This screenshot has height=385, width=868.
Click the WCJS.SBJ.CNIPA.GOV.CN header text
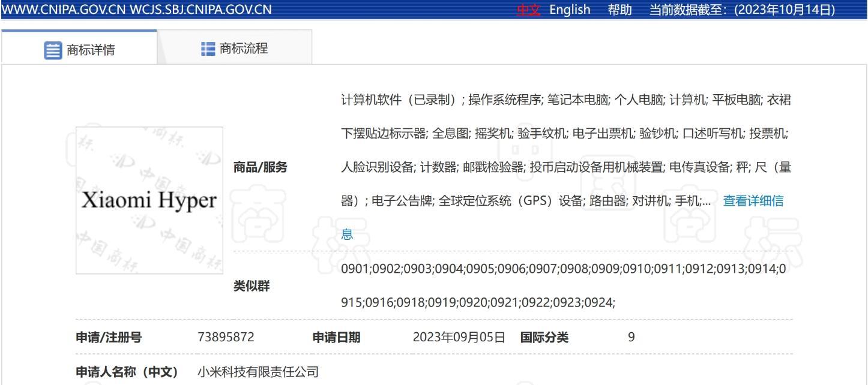(x=200, y=10)
